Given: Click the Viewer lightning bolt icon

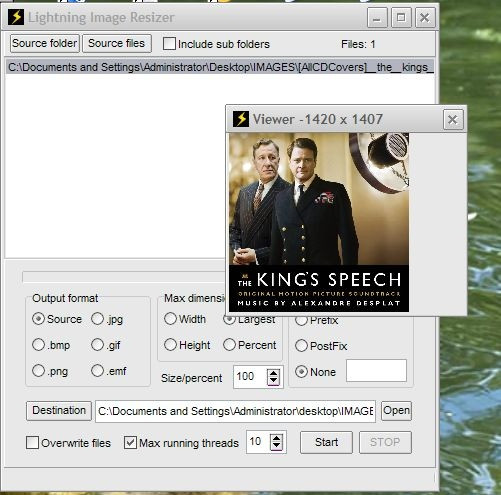Looking at the screenshot, I should (241, 119).
